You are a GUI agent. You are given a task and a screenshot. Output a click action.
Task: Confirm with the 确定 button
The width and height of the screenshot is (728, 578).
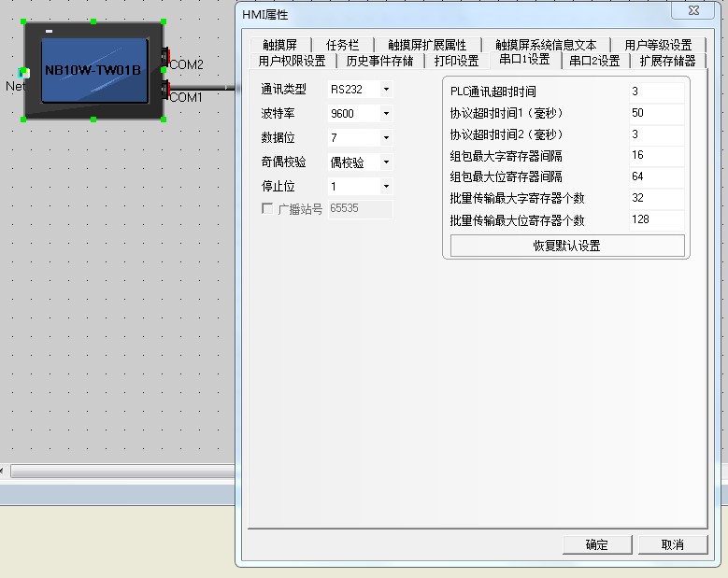pyautogui.click(x=596, y=544)
